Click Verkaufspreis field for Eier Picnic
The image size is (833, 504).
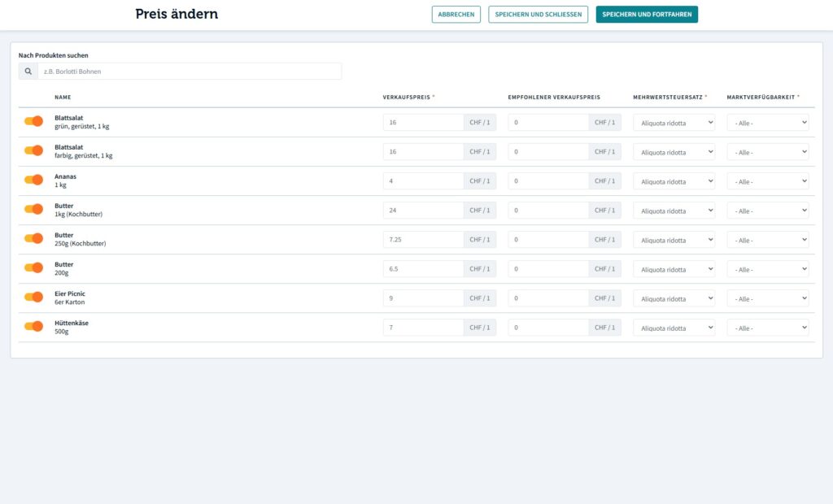pos(423,298)
